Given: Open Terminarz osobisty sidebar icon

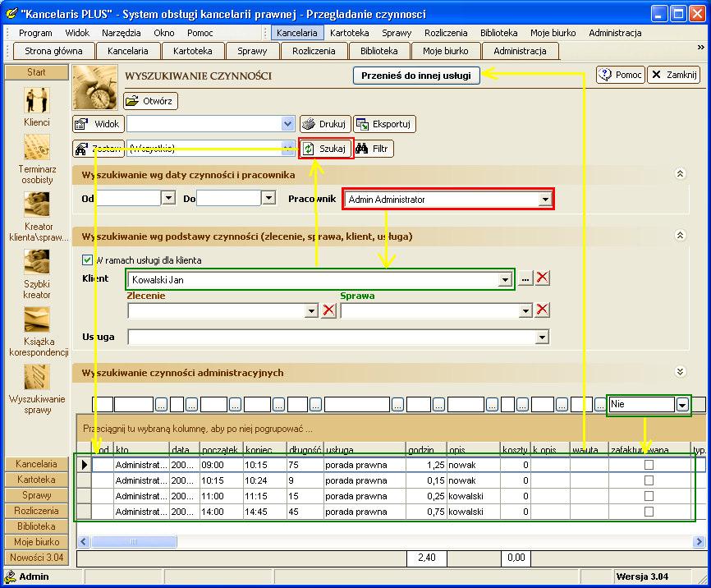Looking at the screenshot, I should point(37,148).
